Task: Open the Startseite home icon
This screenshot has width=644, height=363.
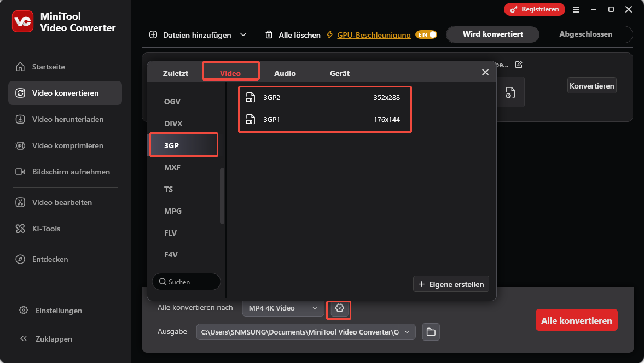Action: [x=20, y=67]
